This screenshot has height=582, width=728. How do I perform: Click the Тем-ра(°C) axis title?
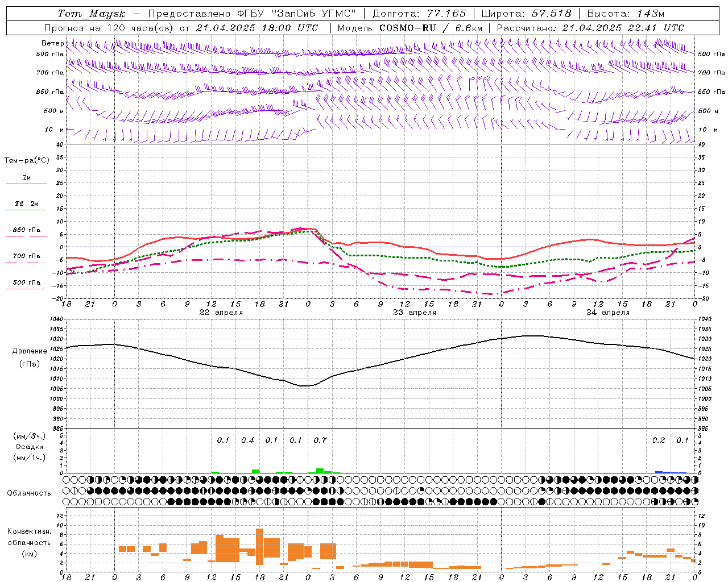[27, 161]
